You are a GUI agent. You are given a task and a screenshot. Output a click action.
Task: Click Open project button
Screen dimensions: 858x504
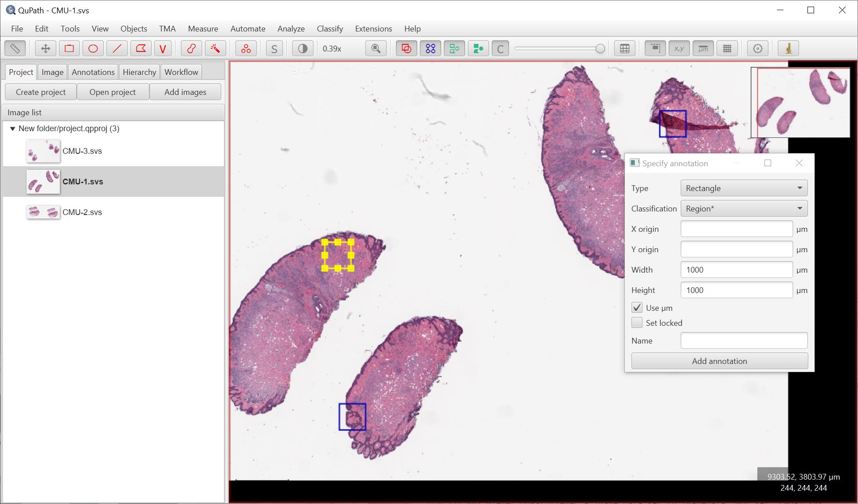(x=113, y=92)
